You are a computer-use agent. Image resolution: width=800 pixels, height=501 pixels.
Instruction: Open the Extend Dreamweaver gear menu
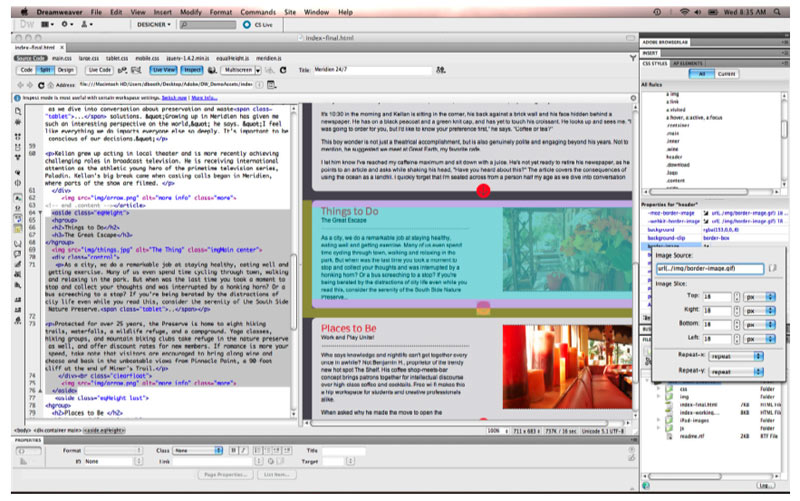67,24
